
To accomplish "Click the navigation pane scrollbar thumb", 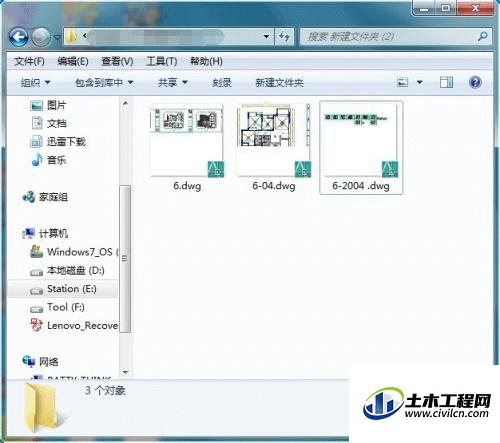I will click(125, 259).
